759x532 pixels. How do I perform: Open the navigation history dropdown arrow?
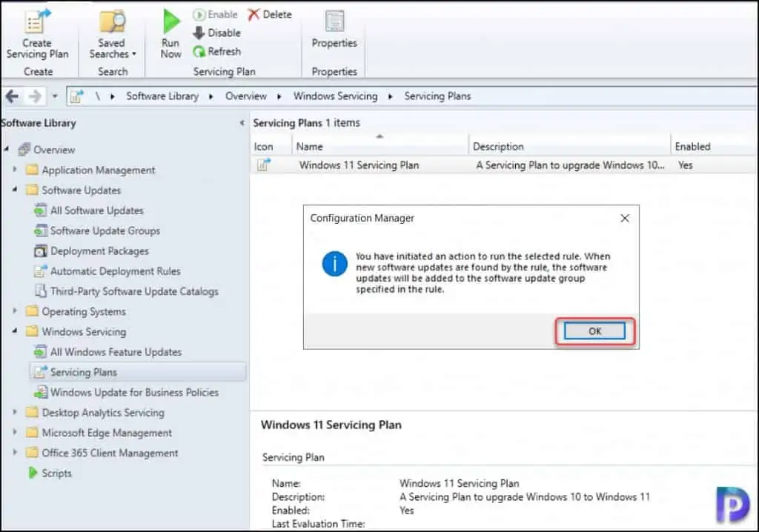(x=55, y=96)
